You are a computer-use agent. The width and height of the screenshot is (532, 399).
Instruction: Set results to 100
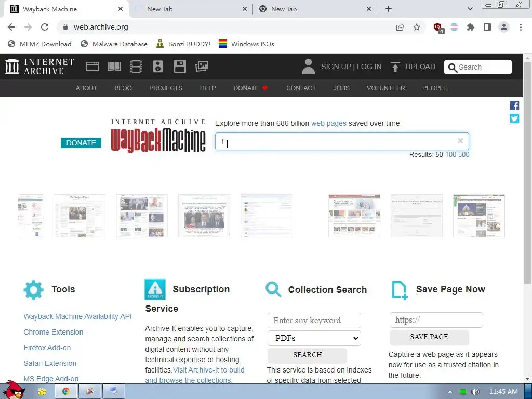pyautogui.click(x=450, y=155)
